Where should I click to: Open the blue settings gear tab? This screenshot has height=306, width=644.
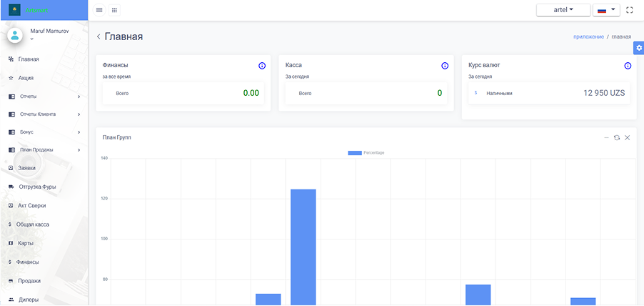pos(639,47)
